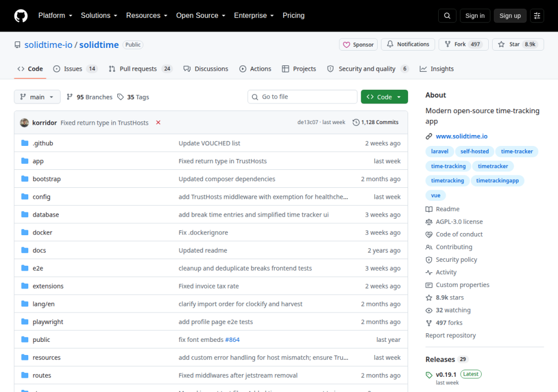558x392 pixels.
Task: Open the Projects tab
Action: 299,69
